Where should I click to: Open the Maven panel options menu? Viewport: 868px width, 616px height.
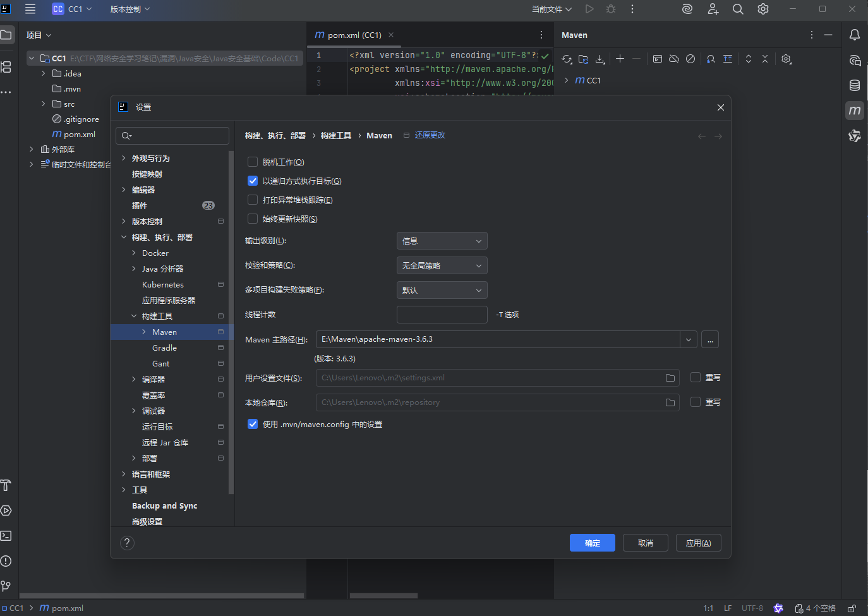tap(812, 35)
